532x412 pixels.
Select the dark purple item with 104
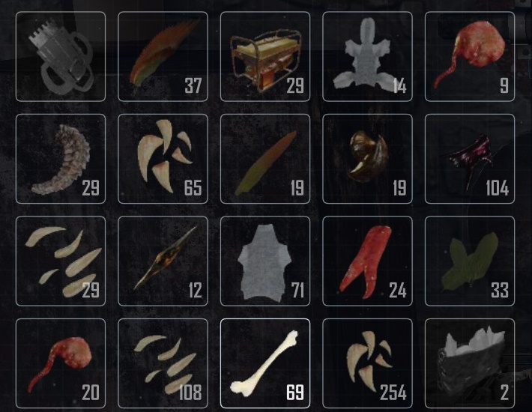click(470, 159)
